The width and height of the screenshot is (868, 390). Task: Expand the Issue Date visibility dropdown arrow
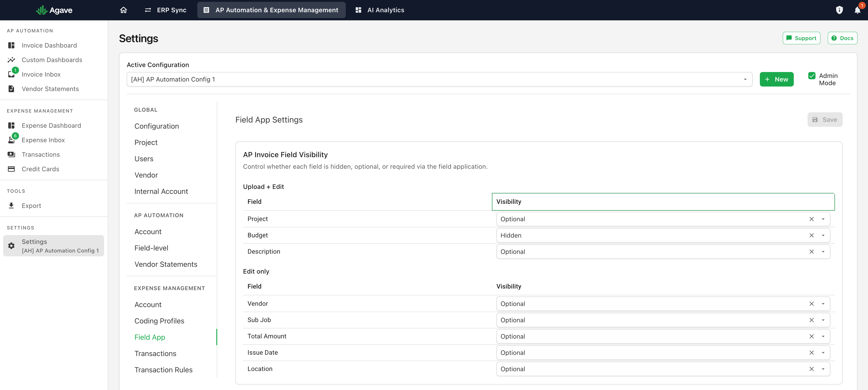pos(823,353)
